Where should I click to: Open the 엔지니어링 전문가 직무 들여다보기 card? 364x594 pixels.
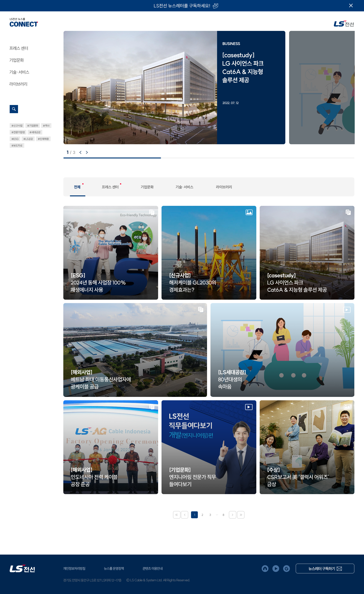click(209, 447)
